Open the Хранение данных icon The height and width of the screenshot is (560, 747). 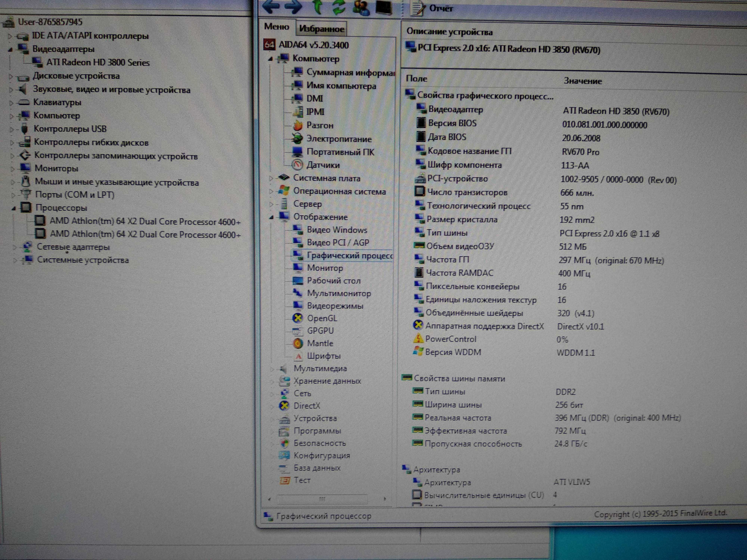(284, 381)
